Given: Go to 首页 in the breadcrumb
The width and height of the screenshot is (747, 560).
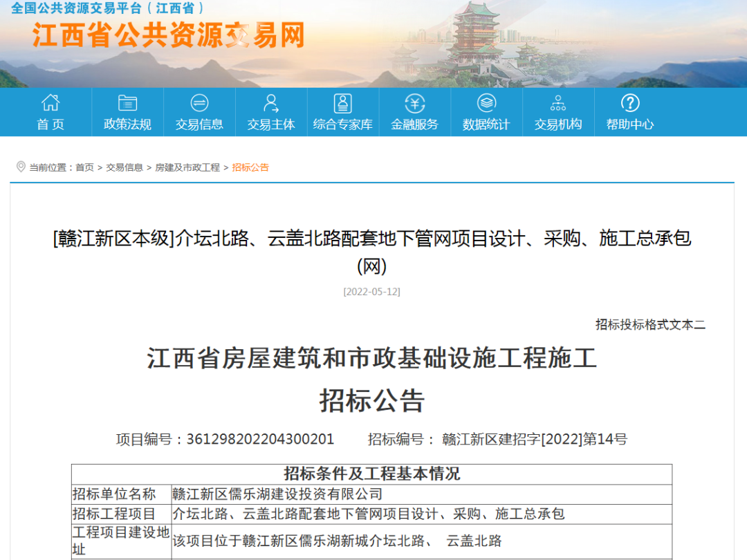Looking at the screenshot, I should click(85, 167).
